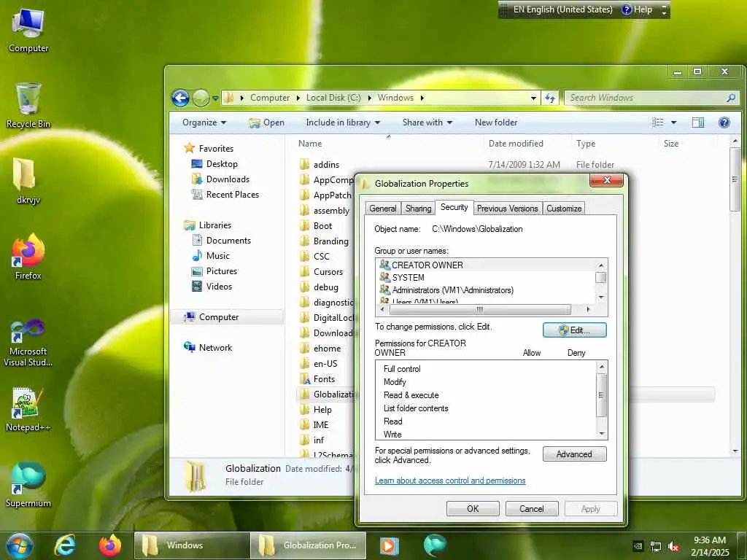Screen dimensions: 747x560
Task: Open Learn about access control and permissions link
Action: tap(450, 481)
